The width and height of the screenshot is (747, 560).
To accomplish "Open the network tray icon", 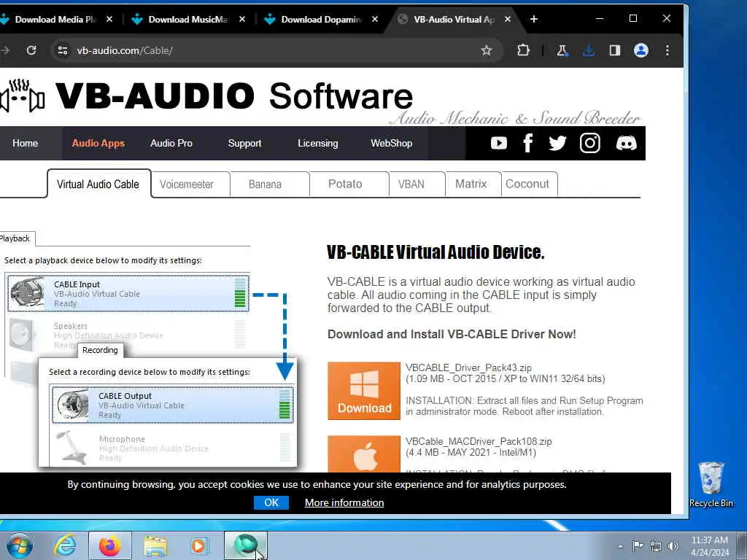I will point(656,546).
